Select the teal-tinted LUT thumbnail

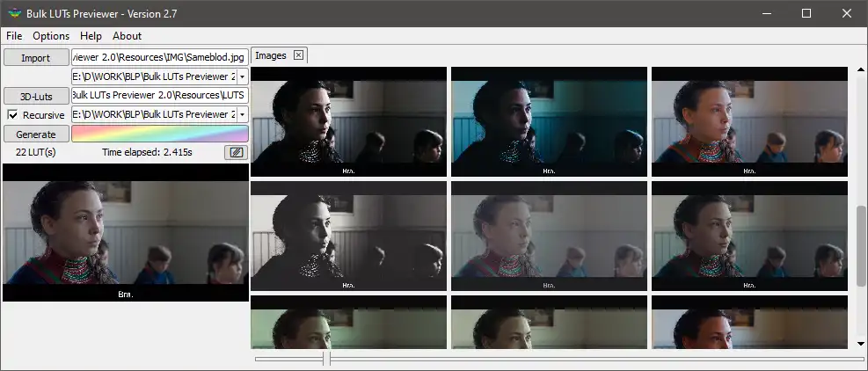pyautogui.click(x=549, y=122)
